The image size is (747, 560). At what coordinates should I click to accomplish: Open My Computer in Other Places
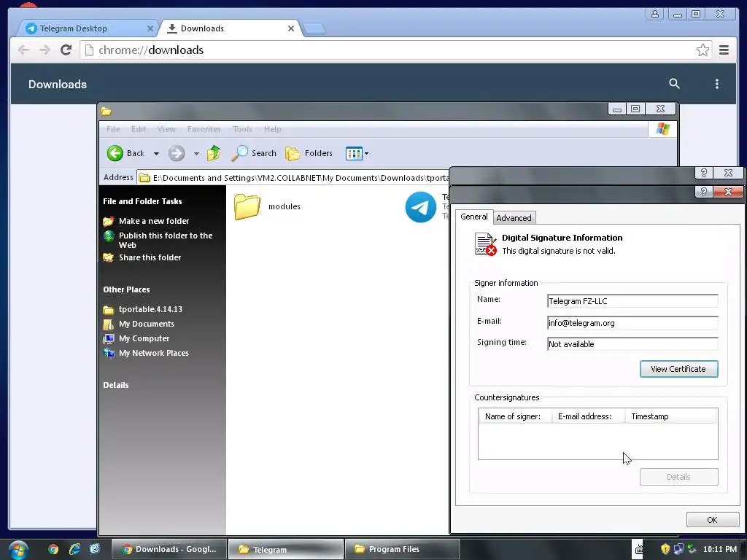pyautogui.click(x=144, y=338)
